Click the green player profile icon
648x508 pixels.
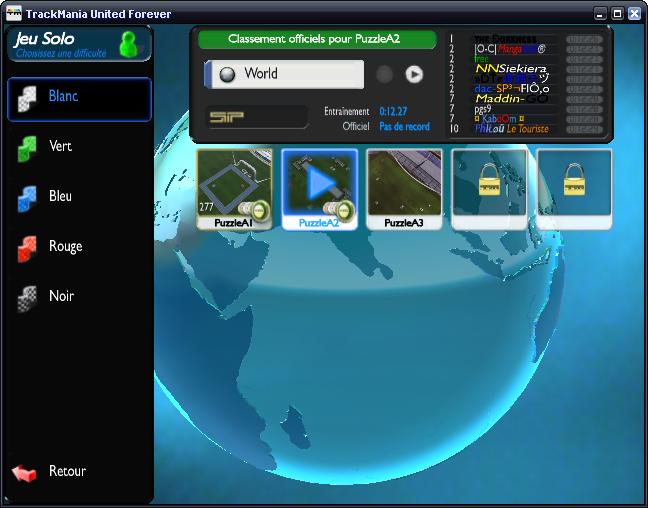point(128,43)
